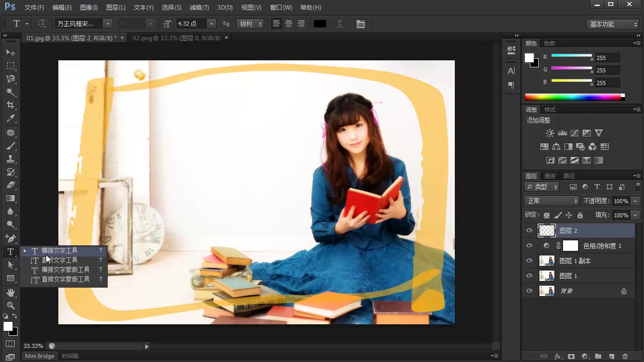
Task: Open the layer filter 类型 dropdown
Action: tap(542, 187)
